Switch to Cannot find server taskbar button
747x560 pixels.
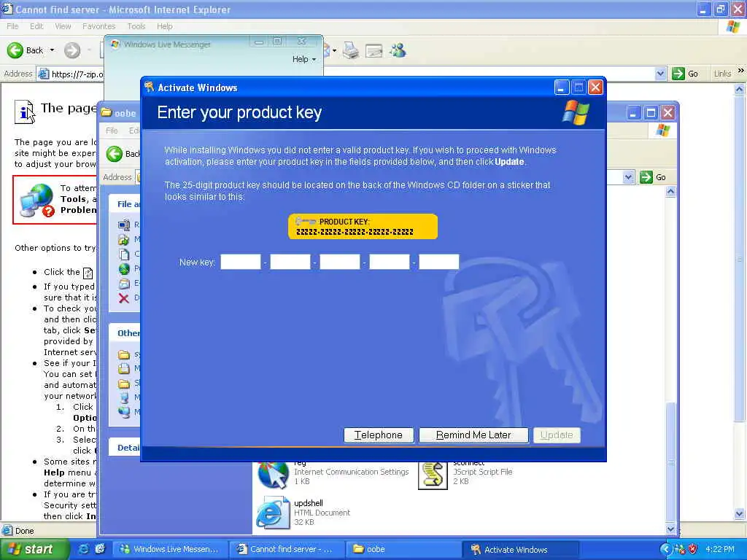tap(285, 549)
